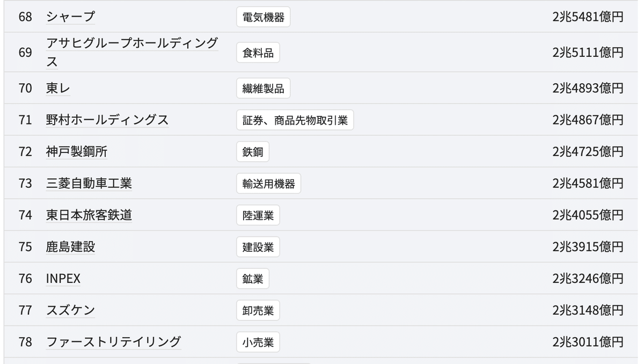Viewport: 644px width, 364px height.
Task: Select the 神戸製鋼所 company link
Action: click(77, 152)
